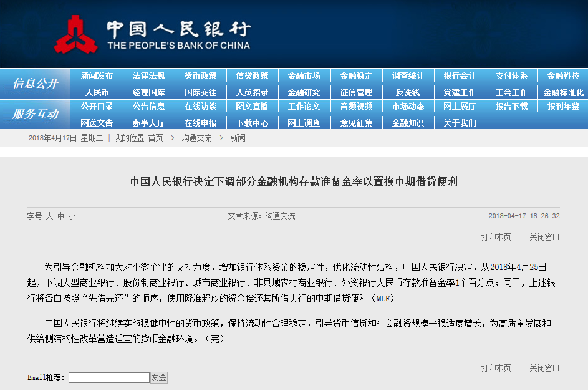588x391 pixels.
Task: Go to 信贷政策 section
Action: (252, 75)
